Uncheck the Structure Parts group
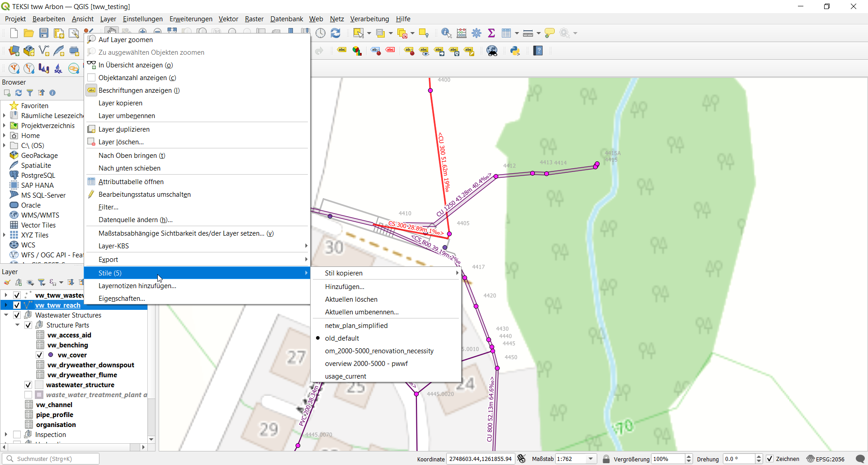This screenshot has width=868, height=465. point(28,325)
